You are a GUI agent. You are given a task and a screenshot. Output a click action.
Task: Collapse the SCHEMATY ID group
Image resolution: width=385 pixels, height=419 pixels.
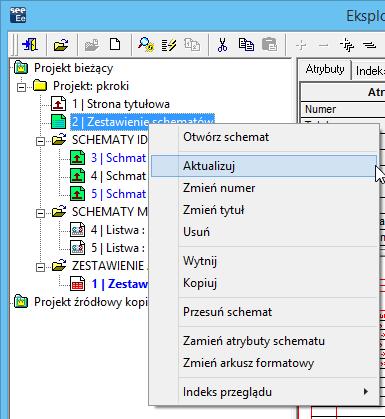40,141
